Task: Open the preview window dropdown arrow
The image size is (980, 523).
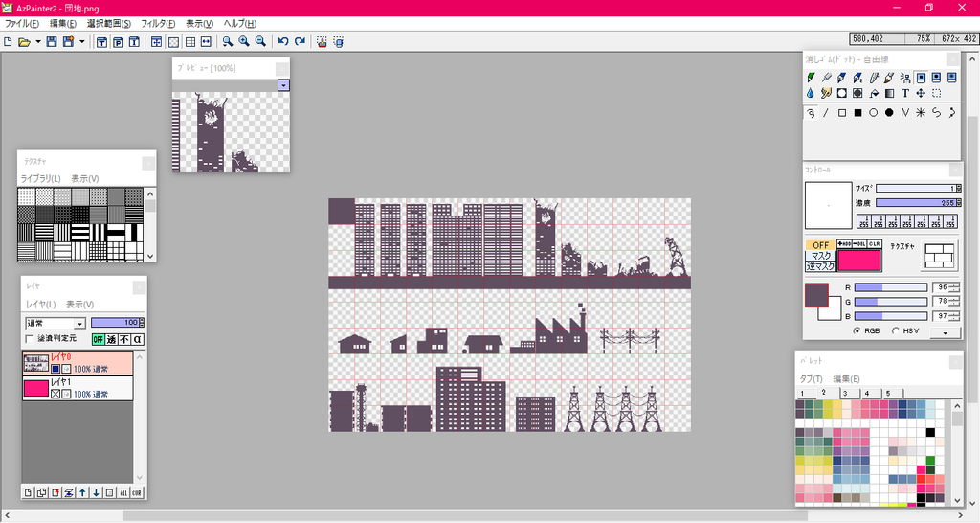Action: coord(283,85)
